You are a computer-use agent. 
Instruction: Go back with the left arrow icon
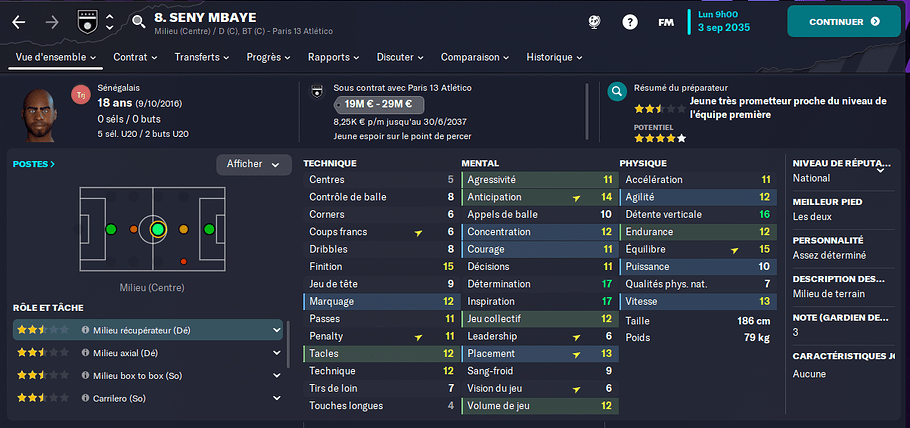[19, 22]
